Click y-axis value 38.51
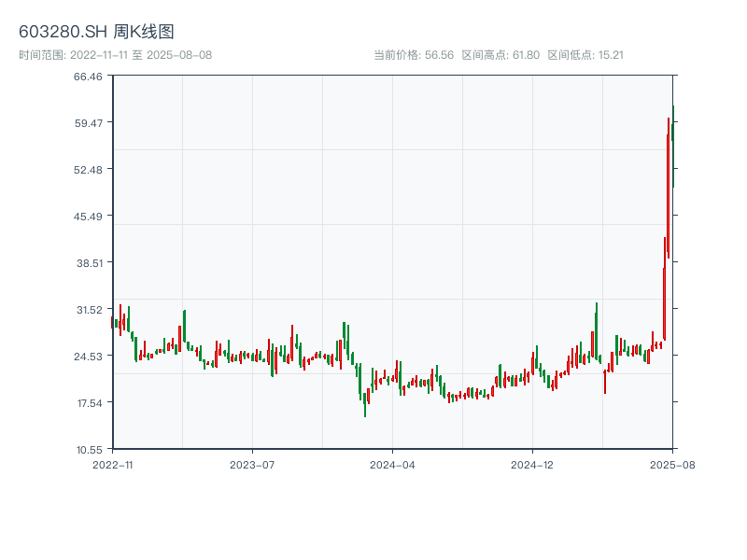747x560 pixels. [89, 263]
